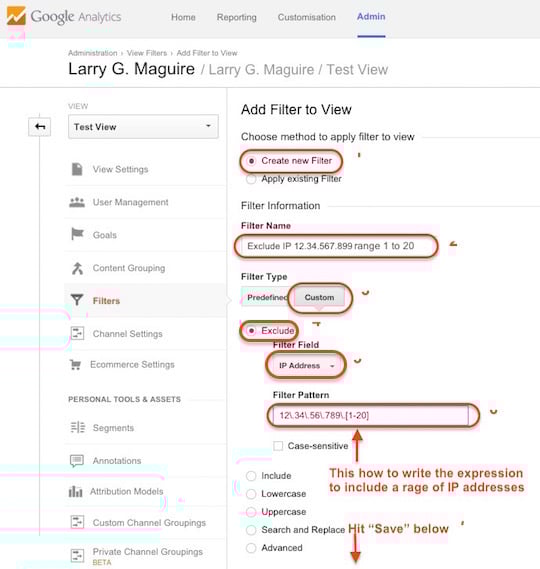Open the Customisation tab

307,17
